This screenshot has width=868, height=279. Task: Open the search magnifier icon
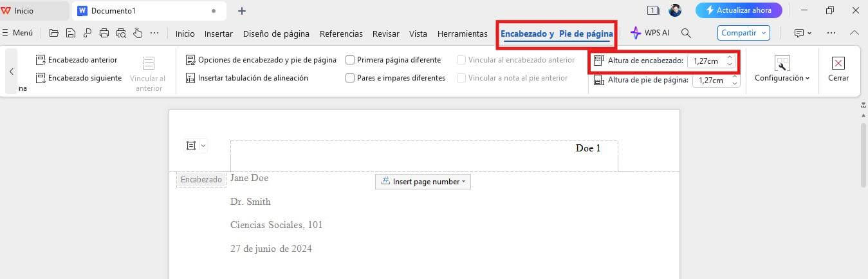(686, 33)
